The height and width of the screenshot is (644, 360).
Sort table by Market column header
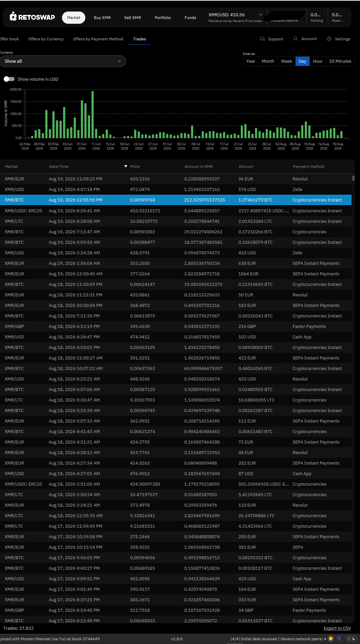click(x=12, y=167)
